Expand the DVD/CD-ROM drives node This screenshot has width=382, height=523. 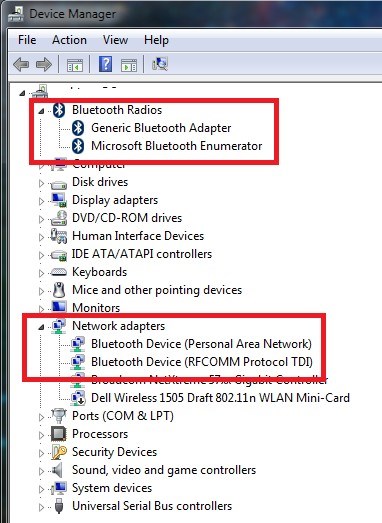click(41, 219)
